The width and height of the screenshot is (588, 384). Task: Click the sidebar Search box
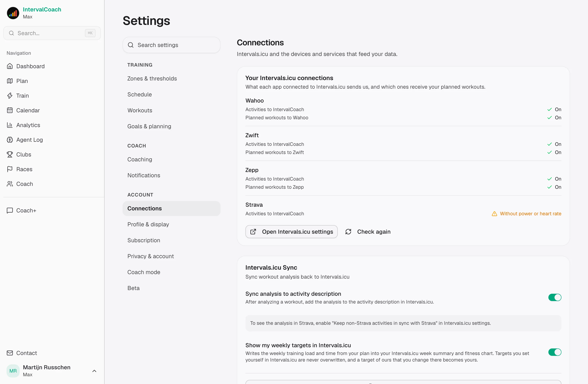[x=52, y=33]
